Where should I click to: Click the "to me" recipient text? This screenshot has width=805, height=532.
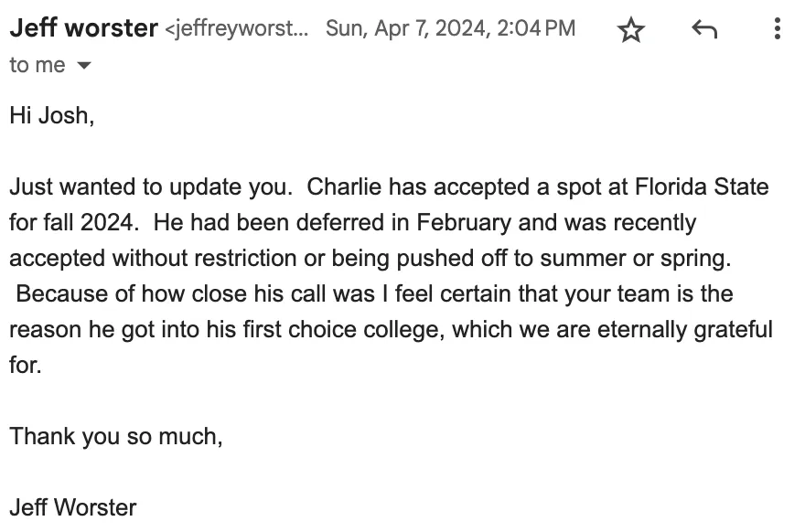(x=37, y=65)
